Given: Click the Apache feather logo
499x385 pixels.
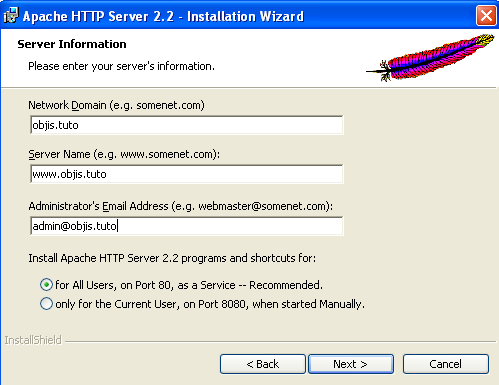Looking at the screenshot, I should (430, 57).
